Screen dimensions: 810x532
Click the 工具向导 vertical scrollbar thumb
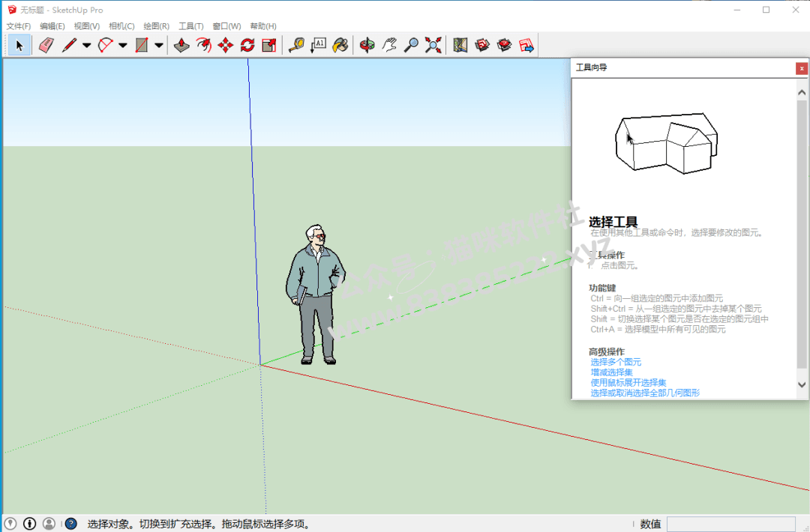tap(802, 235)
